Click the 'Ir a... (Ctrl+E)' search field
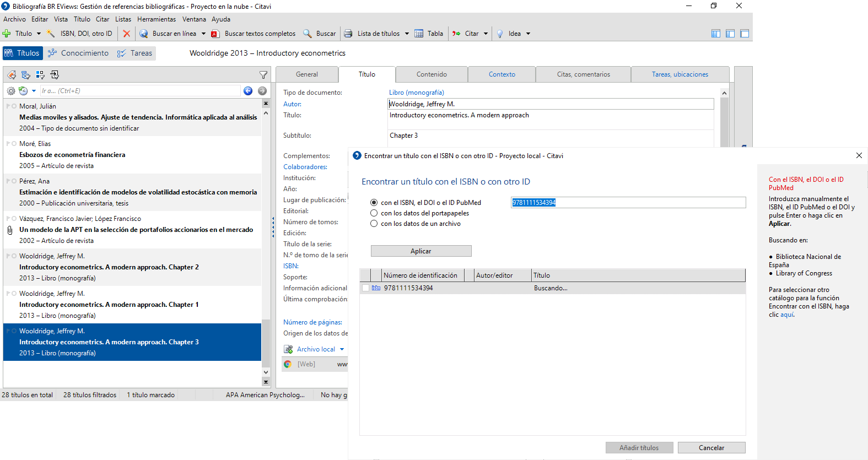Image resolution: width=868 pixels, height=460 pixels. [x=140, y=91]
